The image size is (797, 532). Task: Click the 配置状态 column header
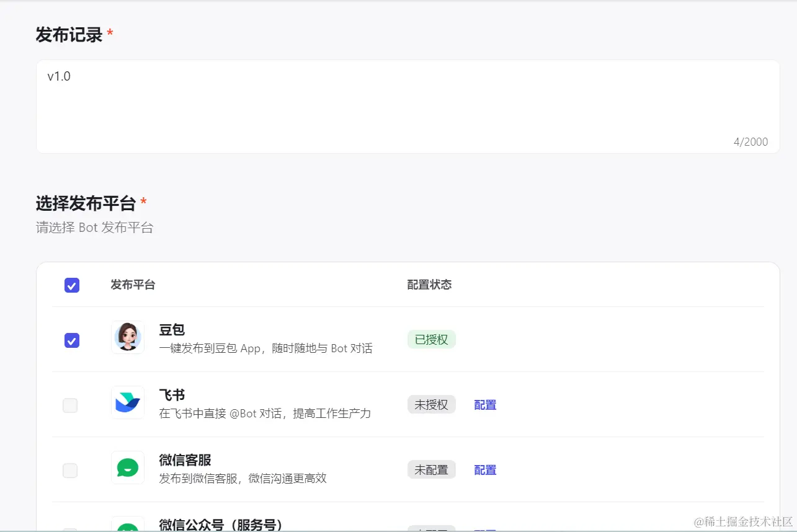pyautogui.click(x=429, y=285)
